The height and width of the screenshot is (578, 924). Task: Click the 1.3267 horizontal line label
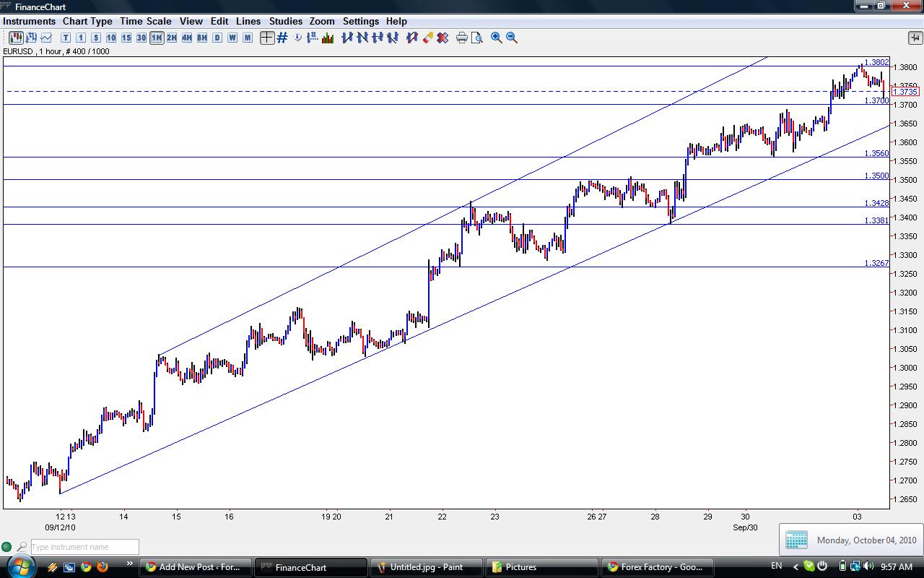(x=876, y=263)
